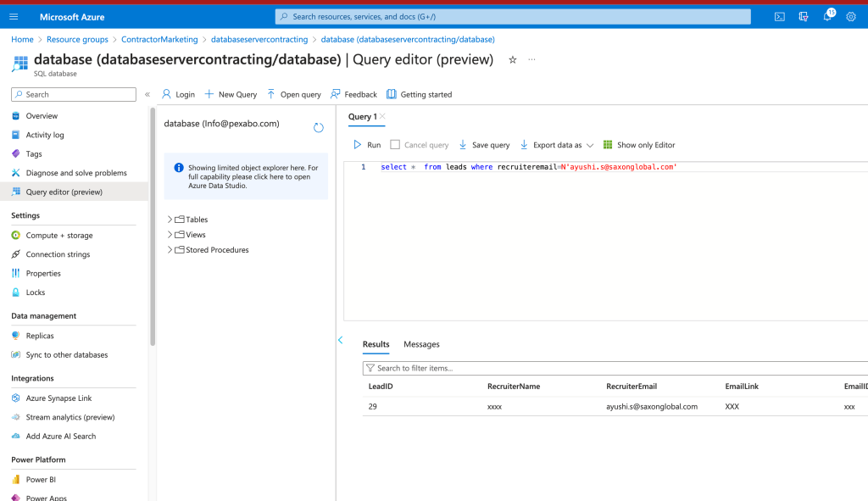Open the Export data as dropdown

556,144
